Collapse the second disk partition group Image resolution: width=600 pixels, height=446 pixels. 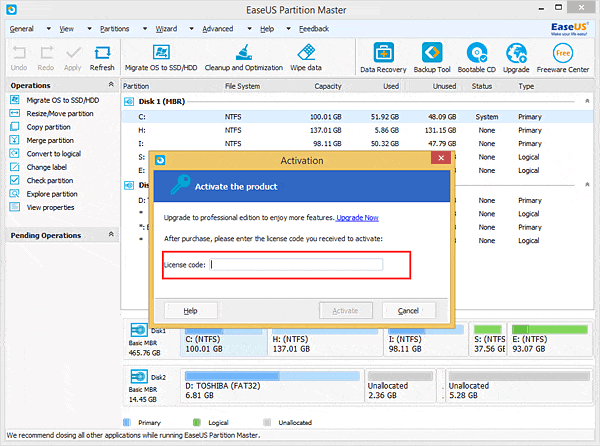pyautogui.click(x=587, y=184)
